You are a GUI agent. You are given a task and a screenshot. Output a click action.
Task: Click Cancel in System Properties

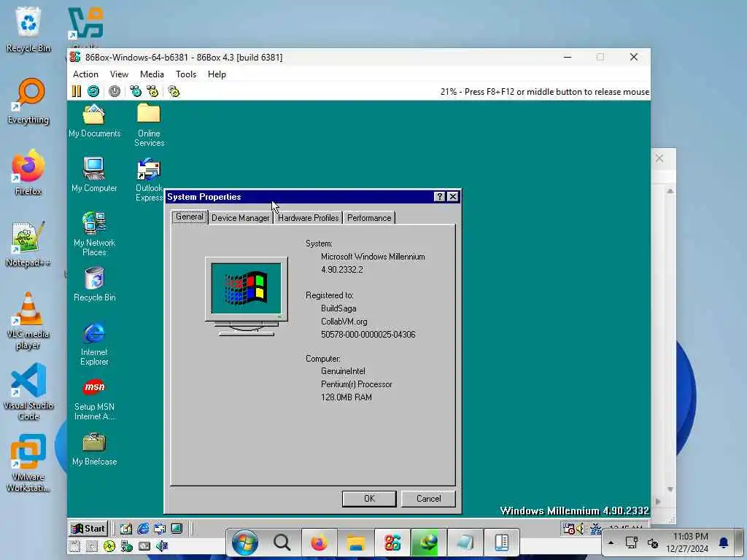click(428, 499)
